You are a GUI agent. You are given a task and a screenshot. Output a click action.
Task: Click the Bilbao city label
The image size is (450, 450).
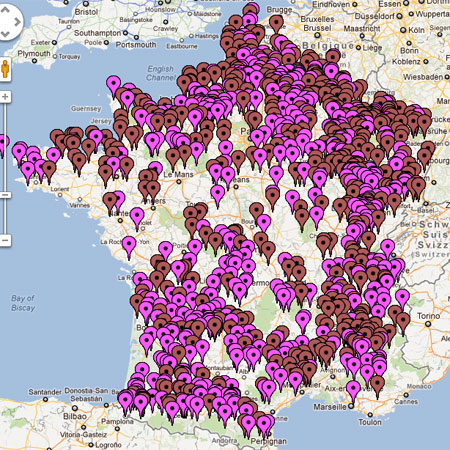pyautogui.click(x=75, y=416)
